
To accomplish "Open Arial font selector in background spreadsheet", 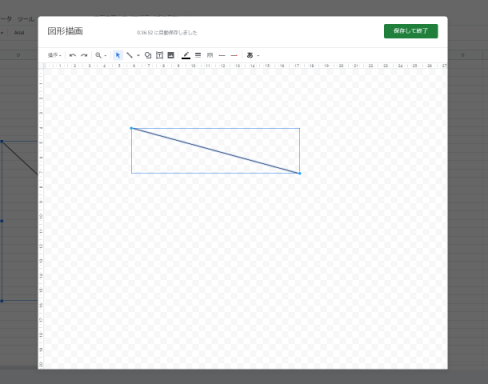I will (x=19, y=33).
